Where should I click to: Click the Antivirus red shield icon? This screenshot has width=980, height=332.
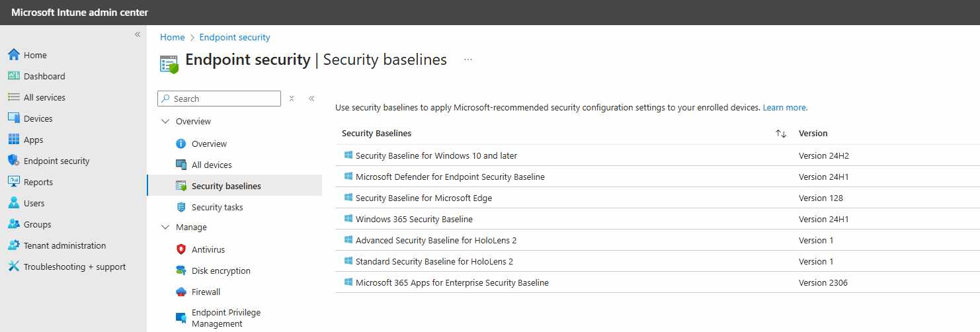pyautogui.click(x=181, y=249)
